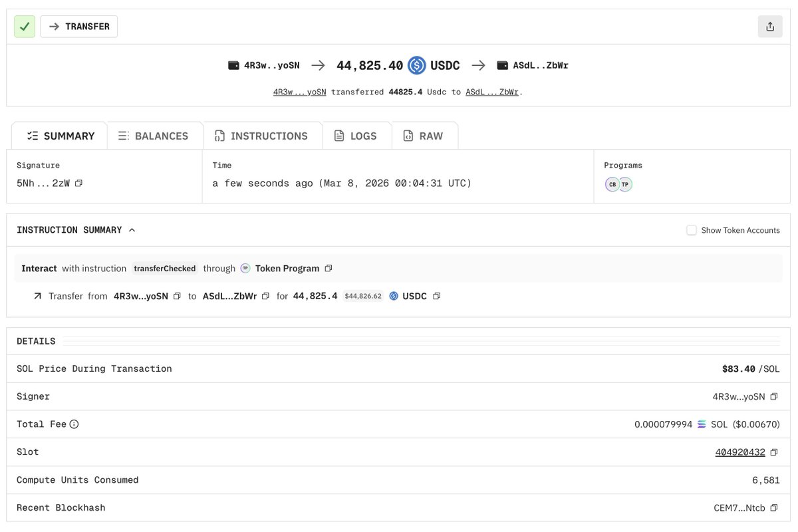Screen dimensions: 798x532
Task: Click the Token Program icon in instruction row
Action: tap(245, 269)
